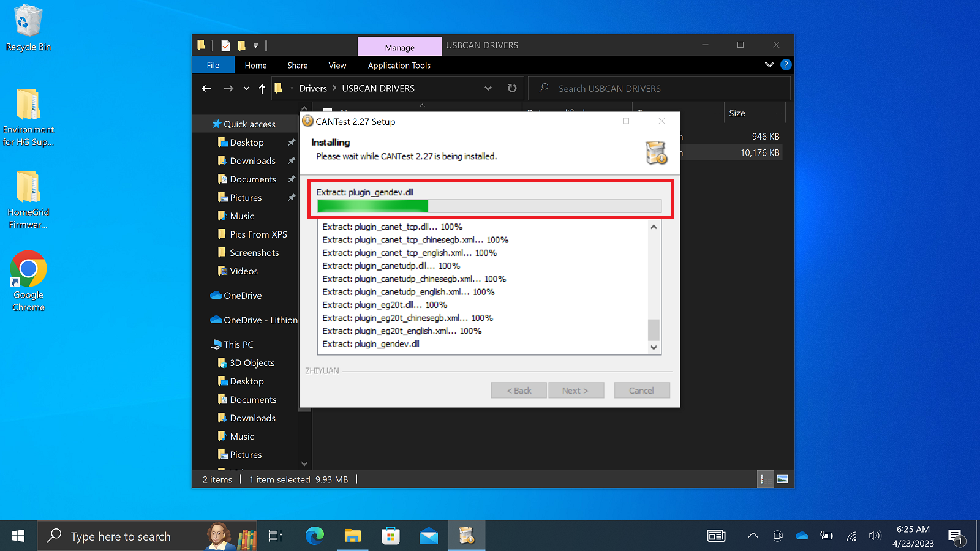The image size is (980, 551).
Task: Open the View ribbon tab
Action: (x=337, y=65)
